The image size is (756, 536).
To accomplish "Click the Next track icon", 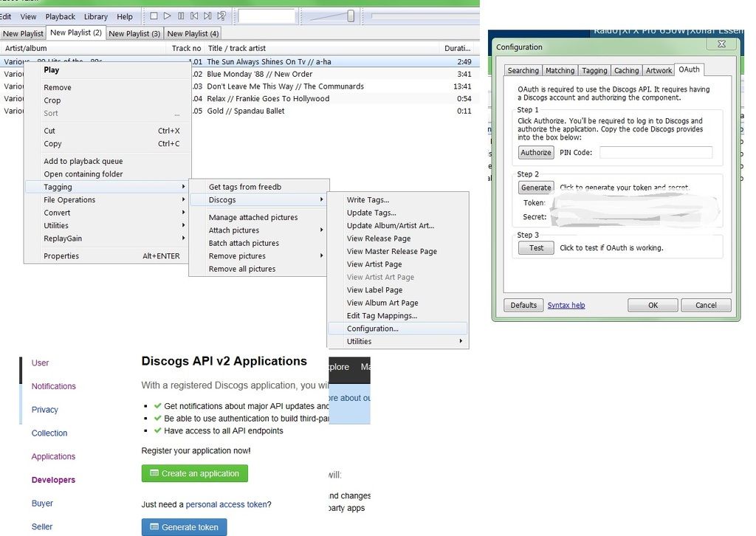I will click(x=207, y=16).
